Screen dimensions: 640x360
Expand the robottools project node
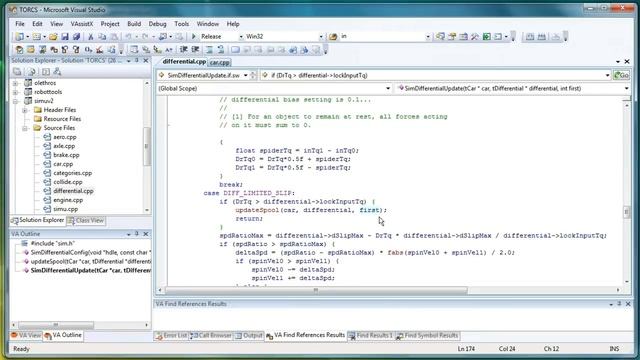pos(16,92)
